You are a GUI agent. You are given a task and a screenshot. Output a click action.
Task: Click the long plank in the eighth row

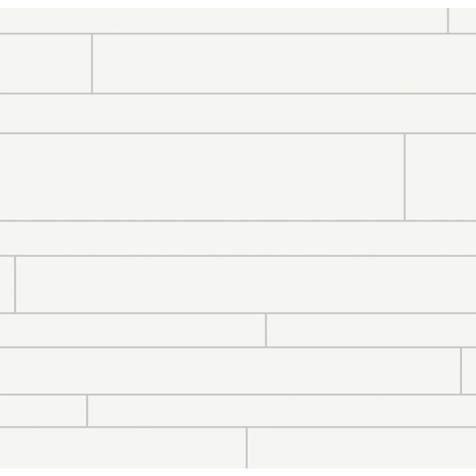(230, 371)
